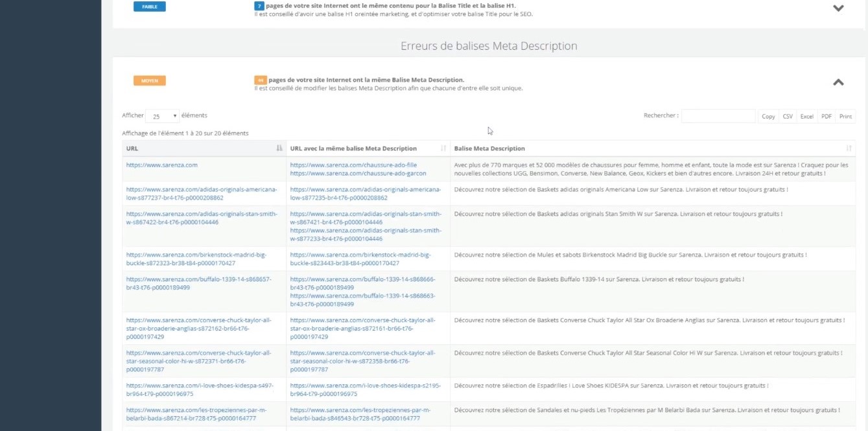The width and height of the screenshot is (868, 431).
Task: Open adidas-originals-americana-low s877235 duplicate link
Action: pos(366,193)
